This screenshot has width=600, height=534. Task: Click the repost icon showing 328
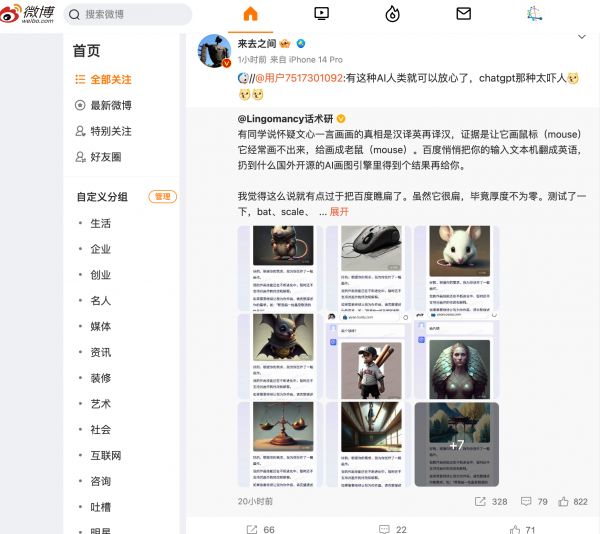pyautogui.click(x=480, y=501)
